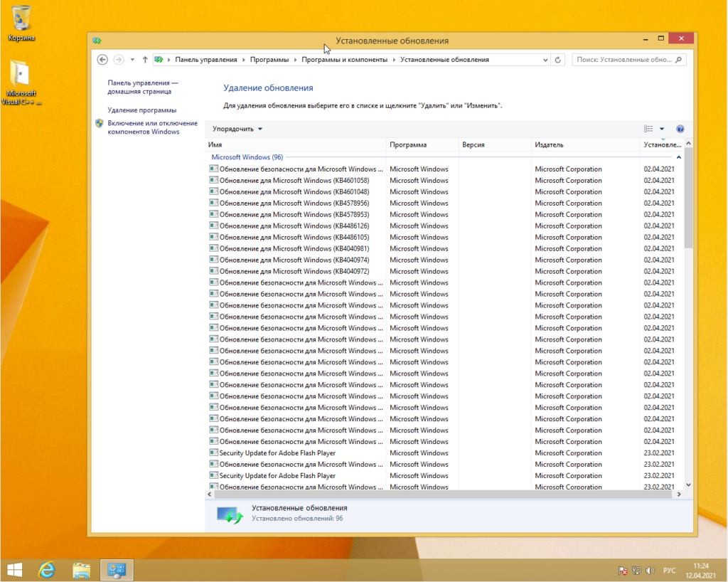Expand breadcrumb arrow after Программы и компоненты
Image resolution: width=728 pixels, height=582 pixels.
pos(394,60)
